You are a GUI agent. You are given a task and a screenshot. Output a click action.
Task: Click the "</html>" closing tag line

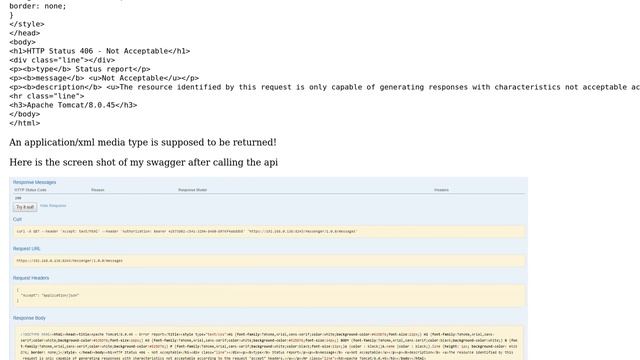click(24, 123)
